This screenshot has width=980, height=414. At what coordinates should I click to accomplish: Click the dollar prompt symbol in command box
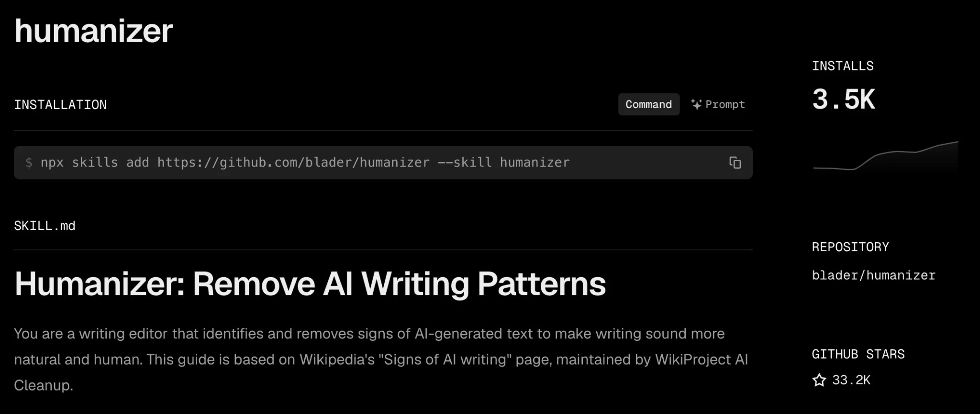[29, 163]
